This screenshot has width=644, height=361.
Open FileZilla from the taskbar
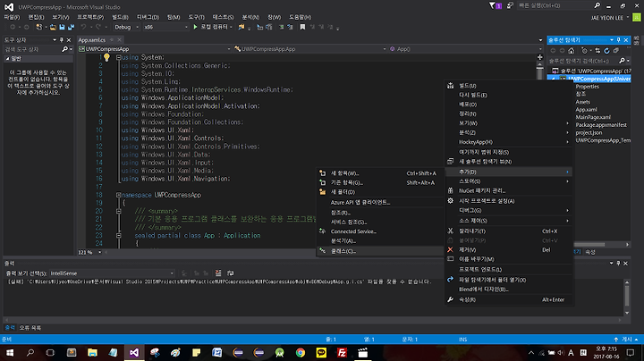click(342, 352)
